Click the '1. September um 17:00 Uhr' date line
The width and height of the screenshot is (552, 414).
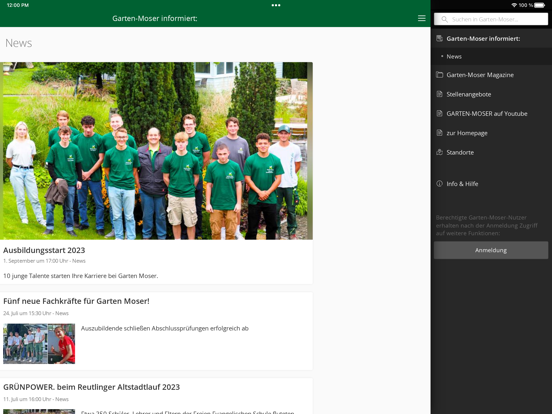click(x=44, y=261)
